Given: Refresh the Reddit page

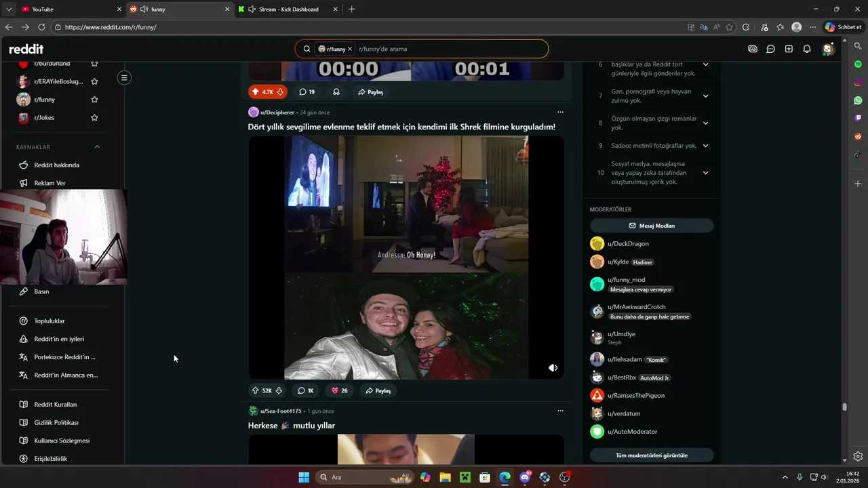Looking at the screenshot, I should point(41,27).
